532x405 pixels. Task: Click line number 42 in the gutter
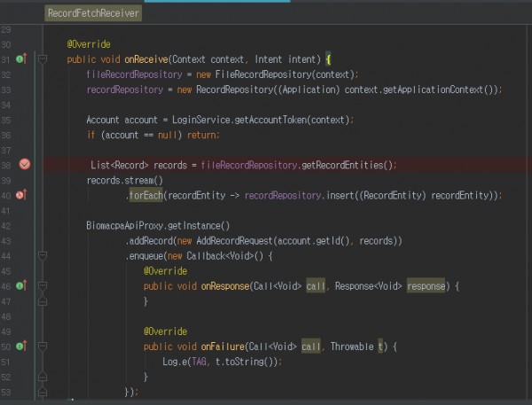6,226
